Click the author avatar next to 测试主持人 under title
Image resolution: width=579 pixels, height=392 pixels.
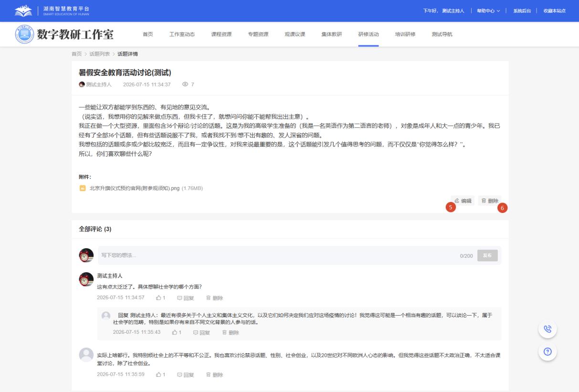pos(82,85)
